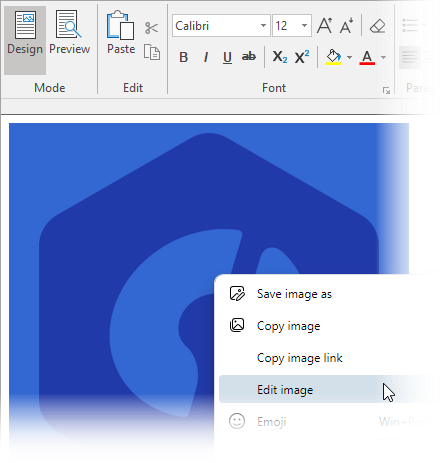Image resolution: width=442 pixels, height=463 pixels.
Task: Increase font size with the grow icon
Action: (x=324, y=26)
